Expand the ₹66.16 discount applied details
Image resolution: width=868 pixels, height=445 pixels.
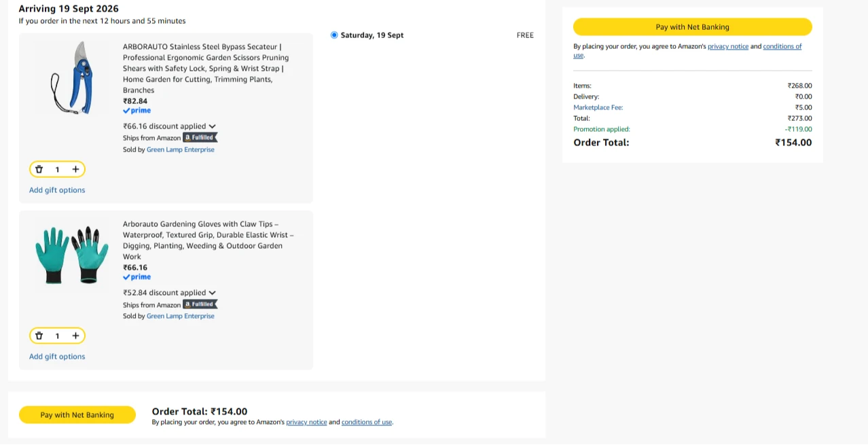tap(169, 126)
